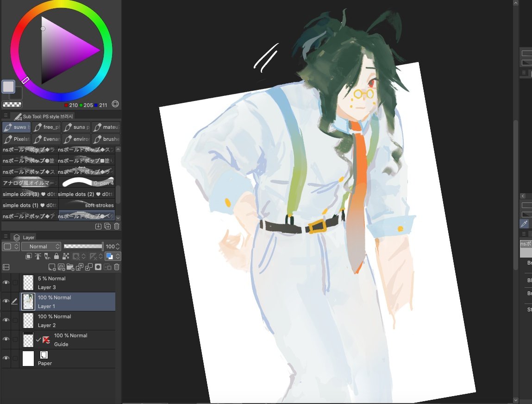532x404 pixels.
Task: Open the ruler visibility range dropdown arrows
Action: click(100, 256)
